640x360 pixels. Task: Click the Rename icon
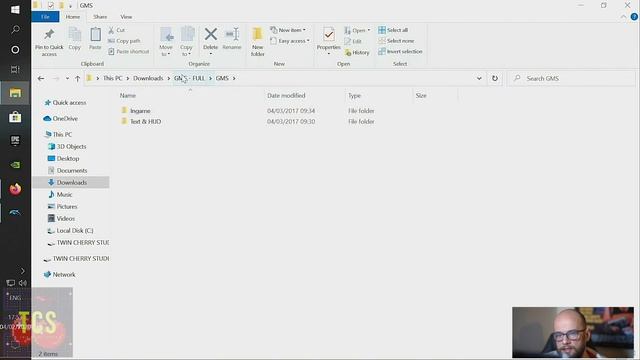232,39
